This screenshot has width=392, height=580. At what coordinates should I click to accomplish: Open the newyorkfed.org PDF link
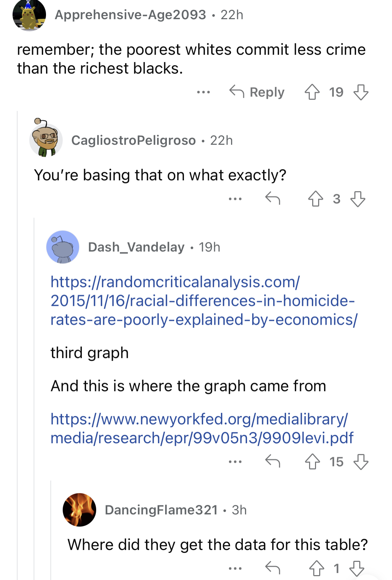(202, 428)
